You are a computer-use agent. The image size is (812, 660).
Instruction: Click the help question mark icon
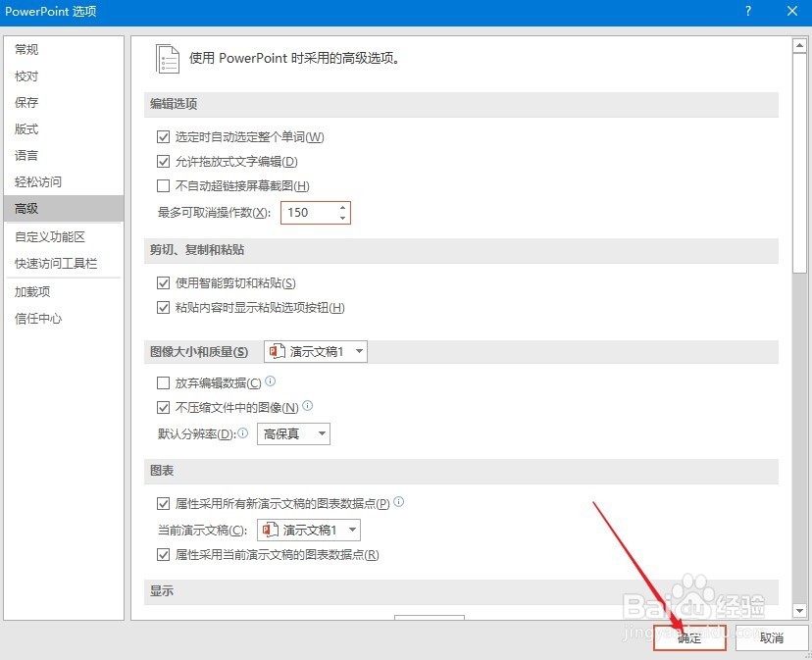pyautogui.click(x=748, y=11)
